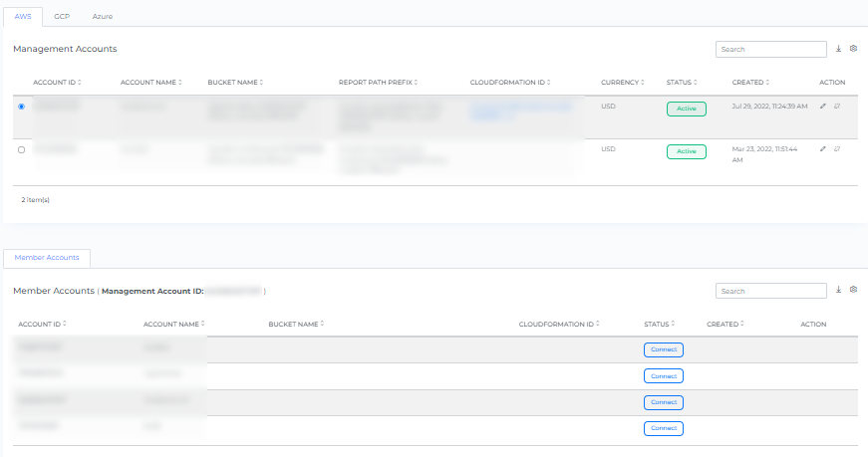Open Management Accounts table settings gear
Screen dimensions: 868x457
tap(853, 49)
